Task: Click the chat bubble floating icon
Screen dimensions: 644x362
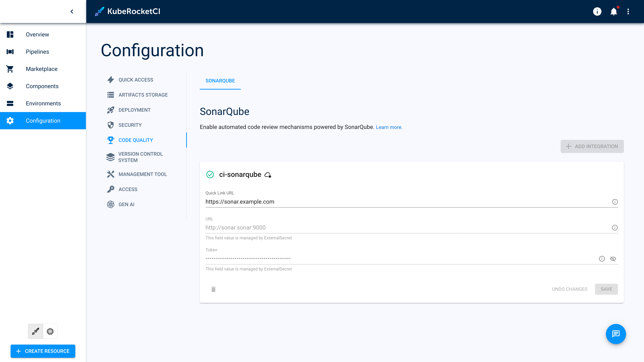Action: coord(616,334)
